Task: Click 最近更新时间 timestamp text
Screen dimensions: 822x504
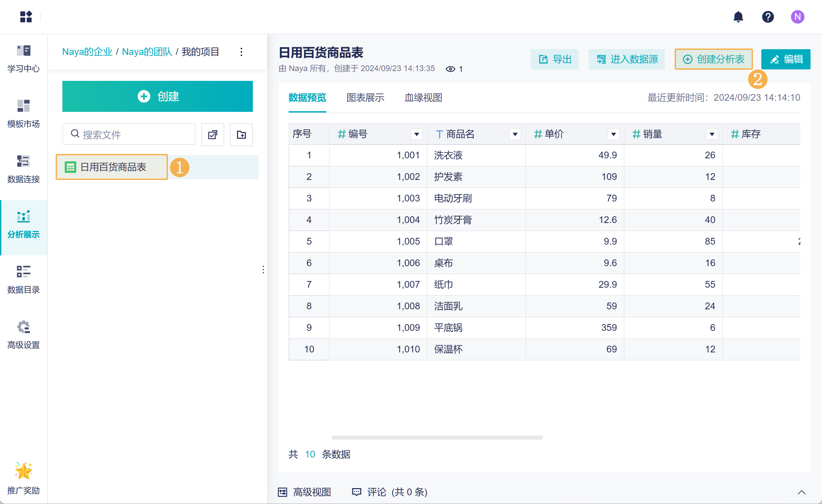Action: pos(724,98)
